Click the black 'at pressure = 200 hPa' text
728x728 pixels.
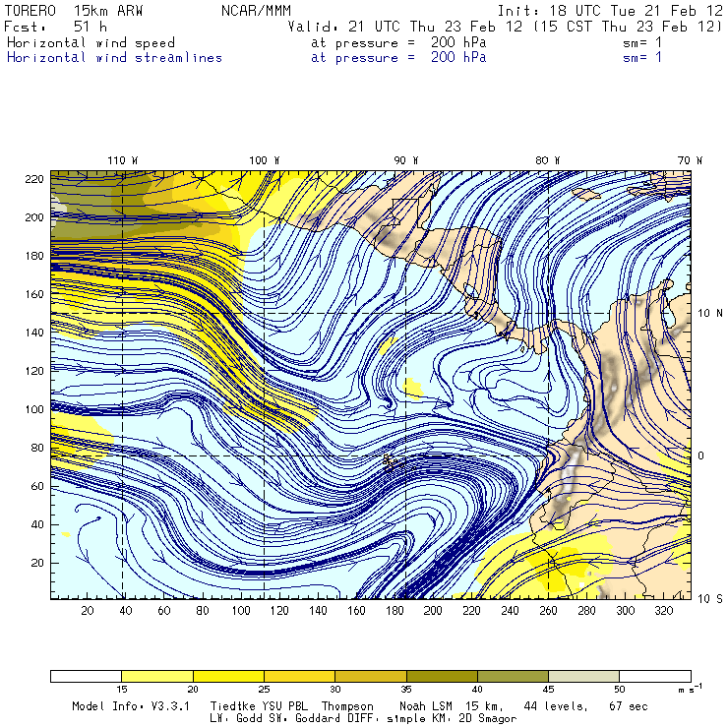click(398, 42)
